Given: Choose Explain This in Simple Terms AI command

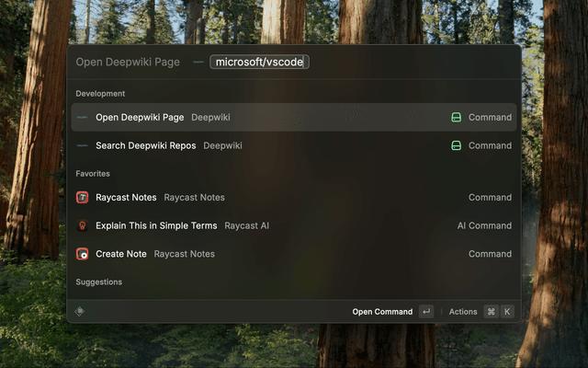Looking at the screenshot, I should (294, 225).
